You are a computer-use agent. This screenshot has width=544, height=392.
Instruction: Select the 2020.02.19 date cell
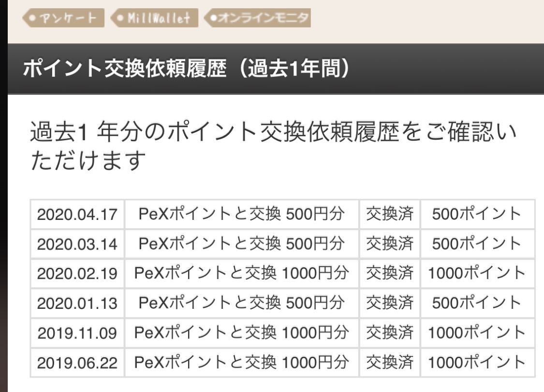[77, 274]
